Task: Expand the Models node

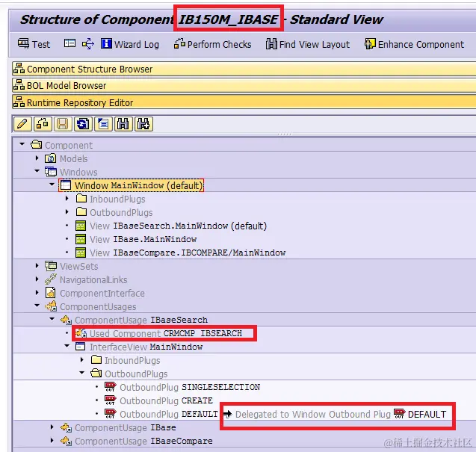Action: point(37,158)
